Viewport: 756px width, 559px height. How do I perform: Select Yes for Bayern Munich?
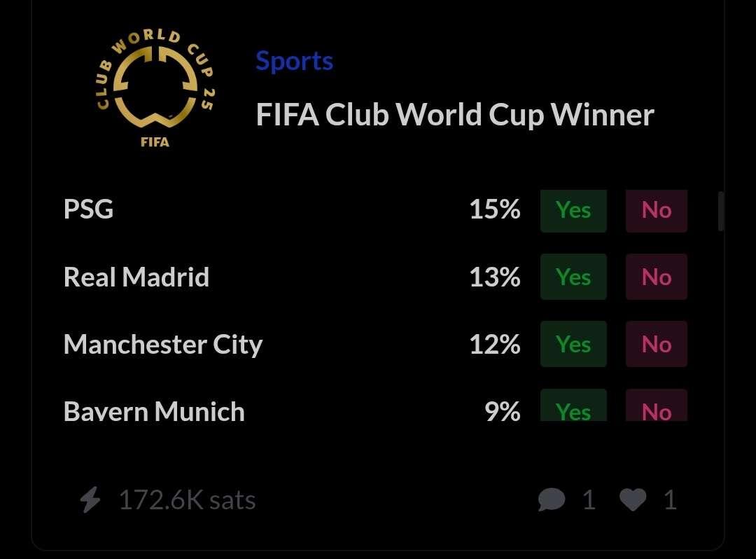[x=573, y=405]
